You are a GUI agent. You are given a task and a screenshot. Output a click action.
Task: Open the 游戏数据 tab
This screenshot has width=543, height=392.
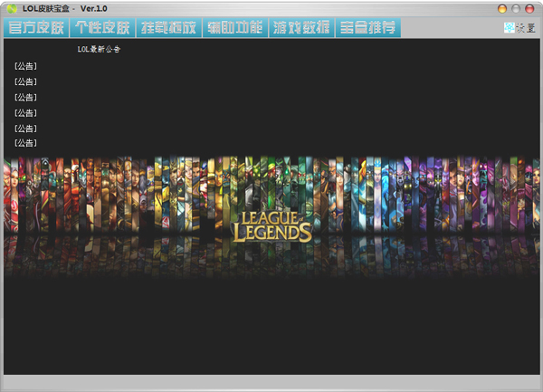point(301,28)
